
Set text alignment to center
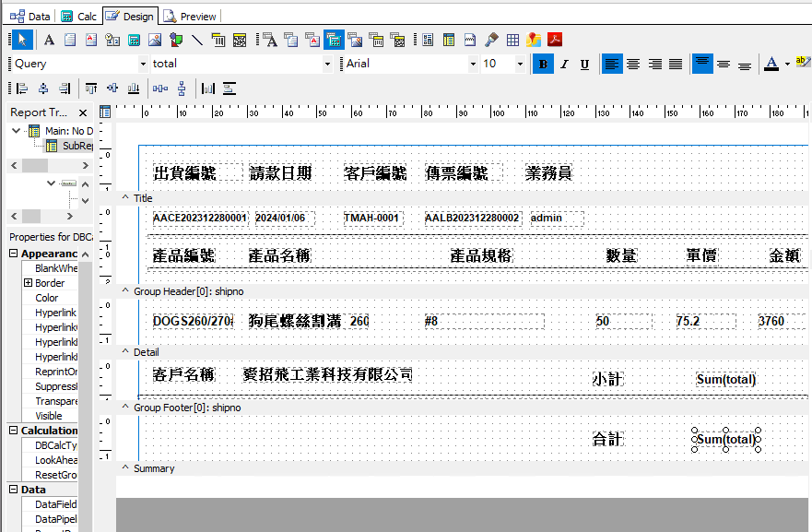coord(633,65)
